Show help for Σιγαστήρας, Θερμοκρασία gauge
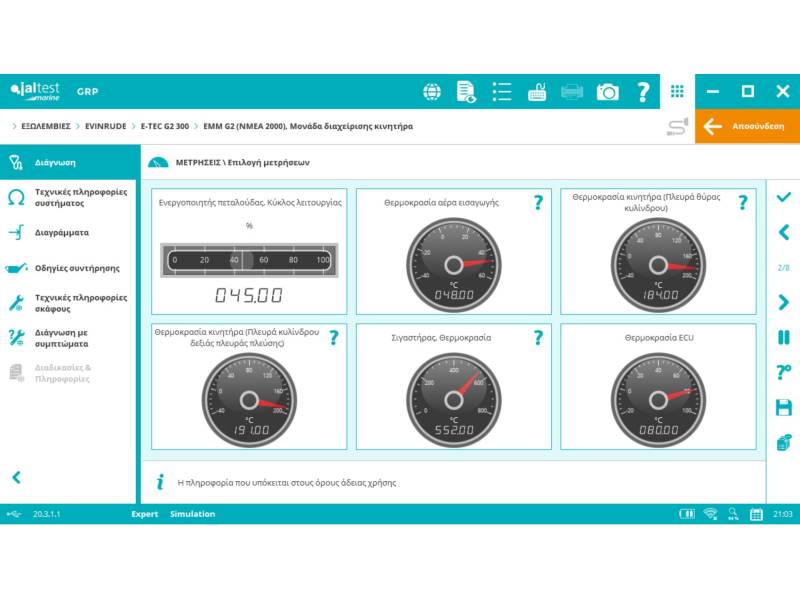The width and height of the screenshot is (800, 600). [x=538, y=338]
